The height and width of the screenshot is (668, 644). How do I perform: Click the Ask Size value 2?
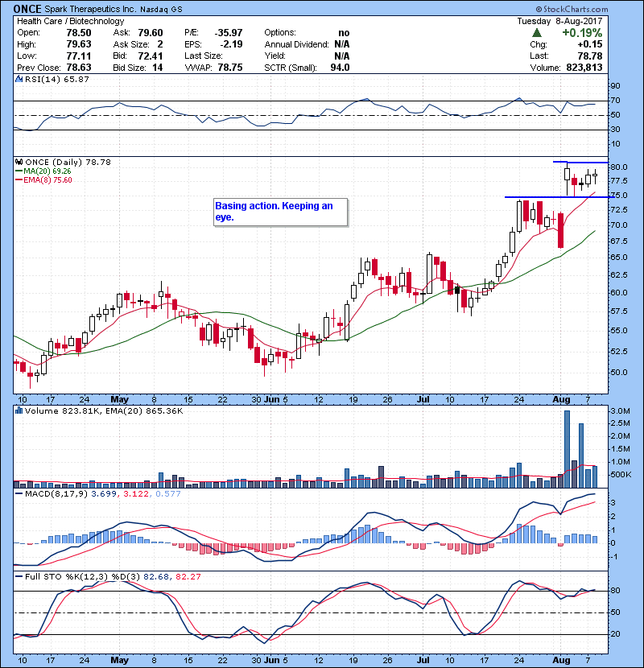point(160,44)
